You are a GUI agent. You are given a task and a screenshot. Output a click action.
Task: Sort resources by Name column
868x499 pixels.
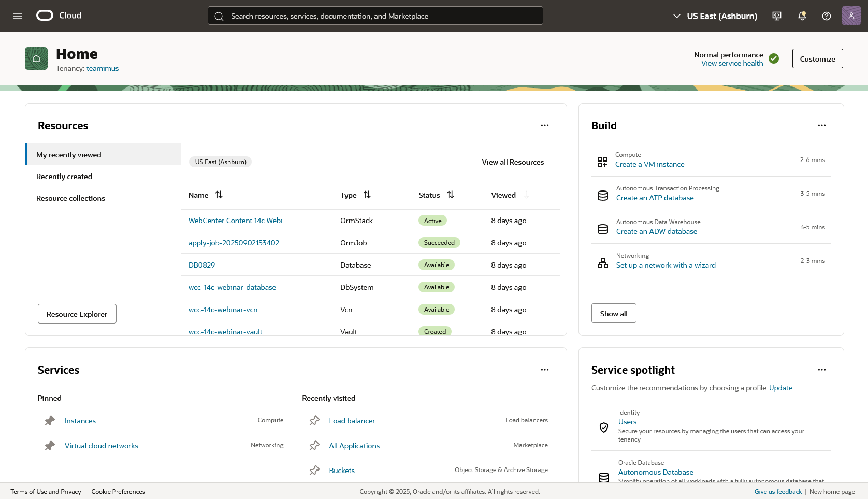click(219, 195)
